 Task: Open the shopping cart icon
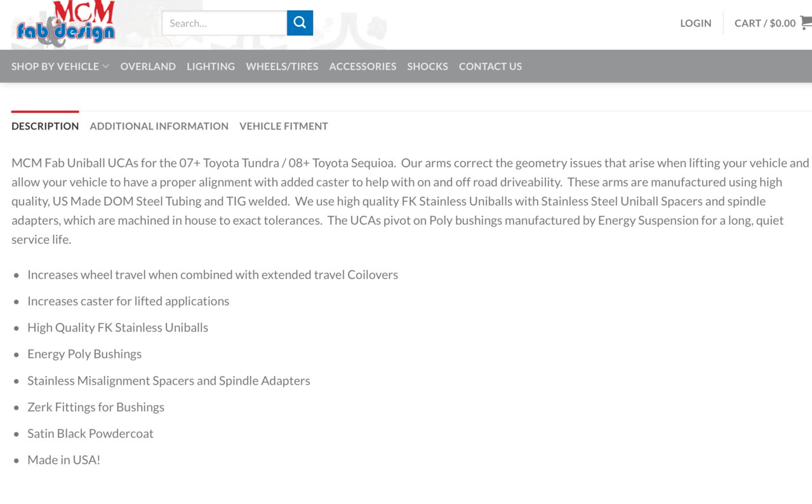click(x=806, y=23)
